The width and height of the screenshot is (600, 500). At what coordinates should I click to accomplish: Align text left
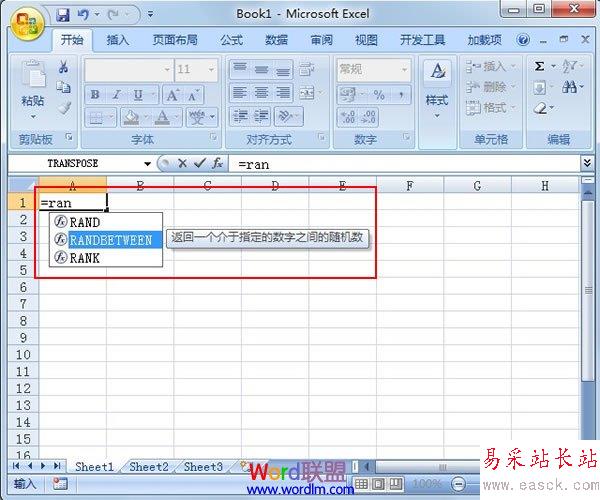(240, 93)
